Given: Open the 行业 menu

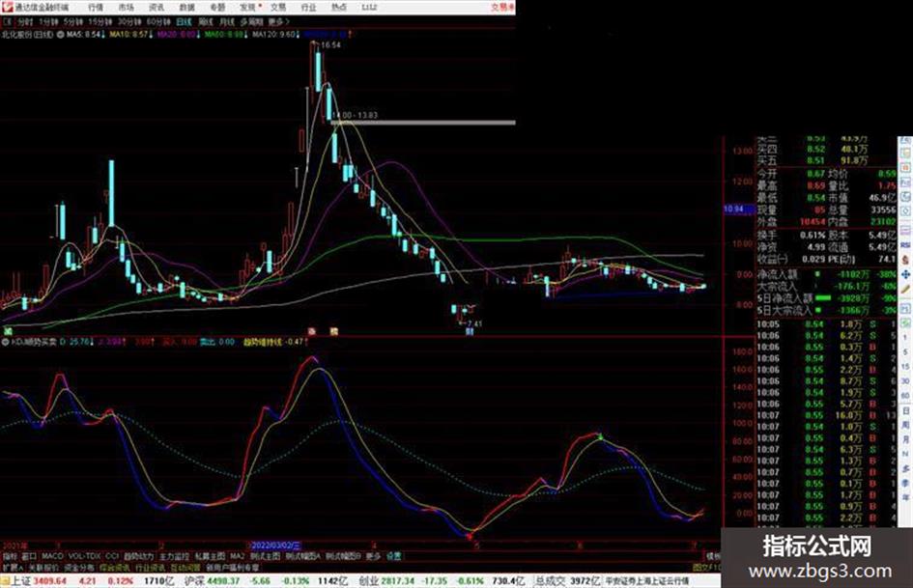Looking at the screenshot, I should point(308,7).
